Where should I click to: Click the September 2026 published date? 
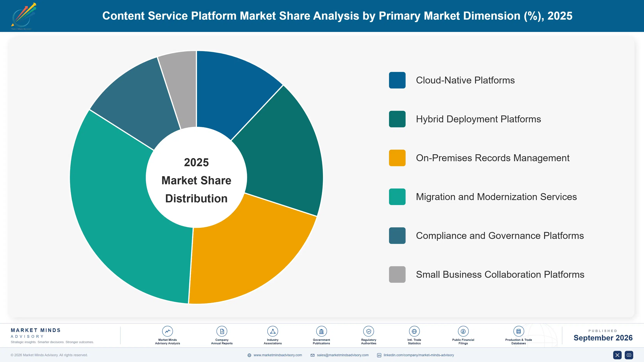603,338
